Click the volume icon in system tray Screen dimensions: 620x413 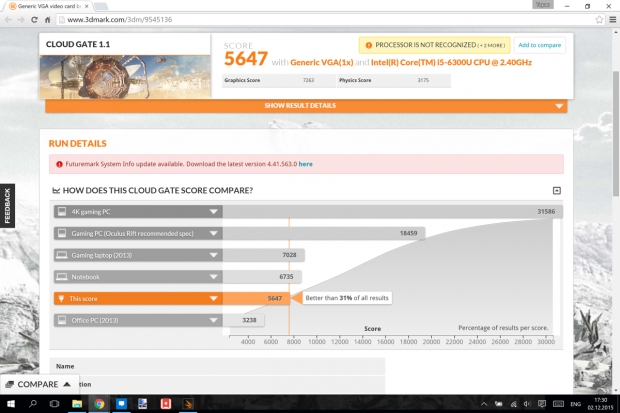point(527,404)
